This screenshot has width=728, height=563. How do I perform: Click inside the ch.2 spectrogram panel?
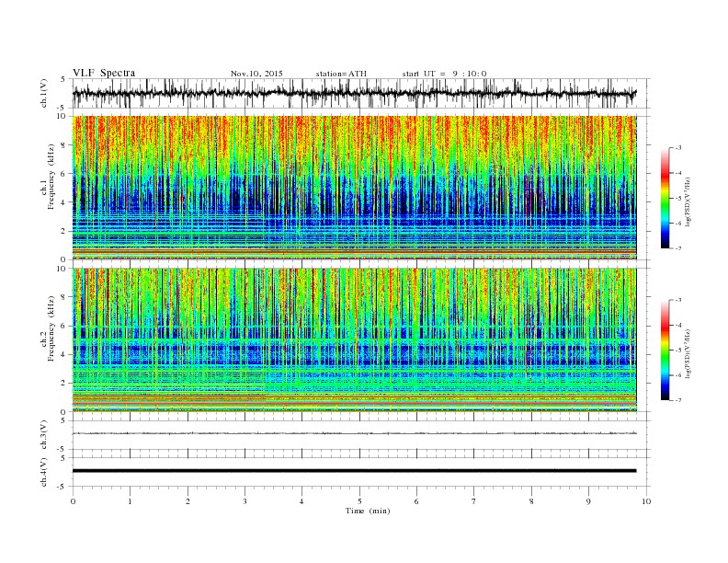[x=354, y=339]
